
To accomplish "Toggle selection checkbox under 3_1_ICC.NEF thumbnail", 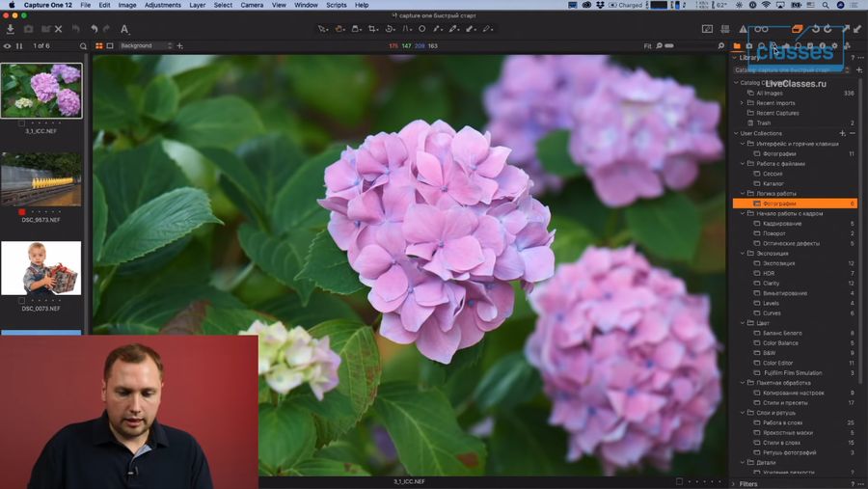I will [x=21, y=122].
